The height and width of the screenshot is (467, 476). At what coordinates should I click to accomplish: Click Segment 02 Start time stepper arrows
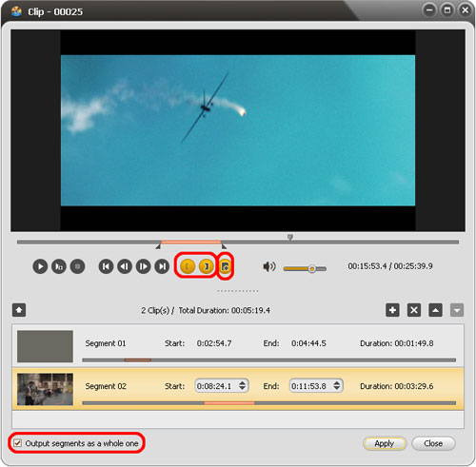[242, 386]
